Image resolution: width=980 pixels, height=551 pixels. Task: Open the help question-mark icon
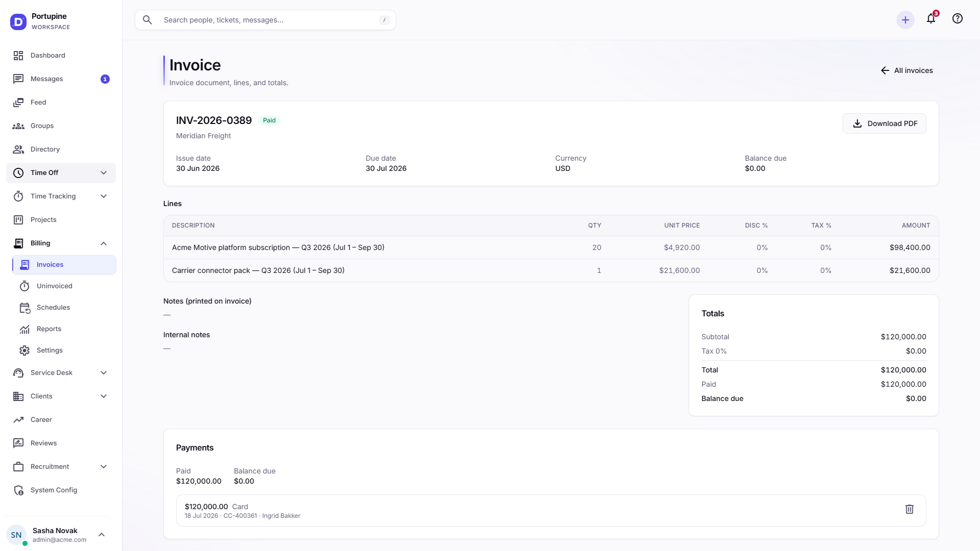point(958,19)
